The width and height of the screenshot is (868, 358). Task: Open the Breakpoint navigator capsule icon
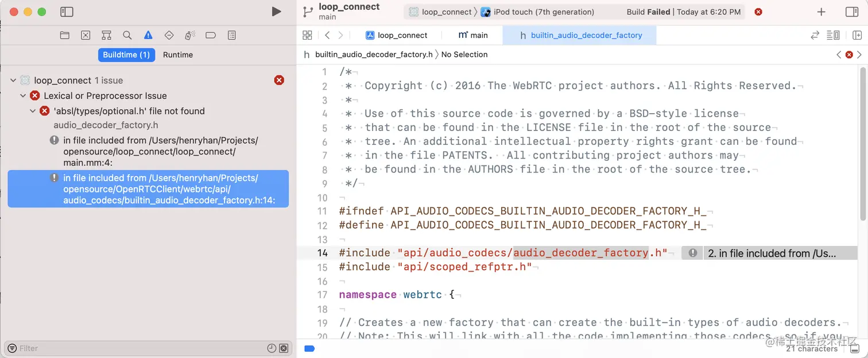click(211, 35)
